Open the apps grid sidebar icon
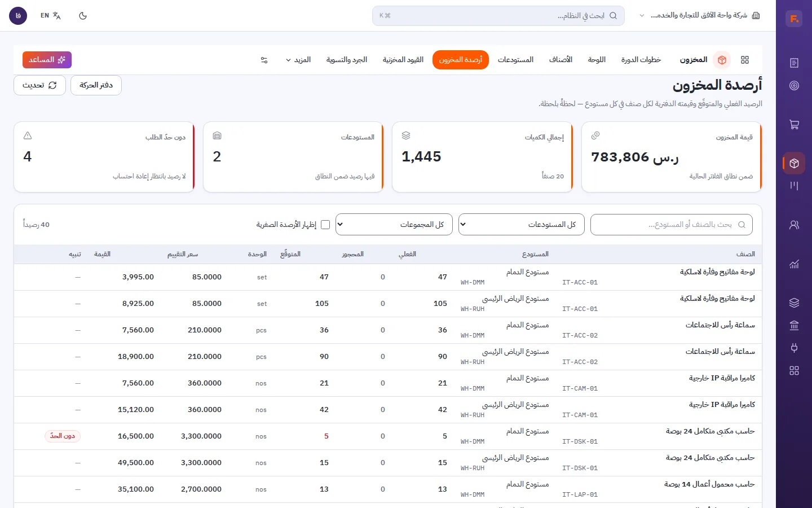This screenshot has width=812, height=508. click(794, 371)
